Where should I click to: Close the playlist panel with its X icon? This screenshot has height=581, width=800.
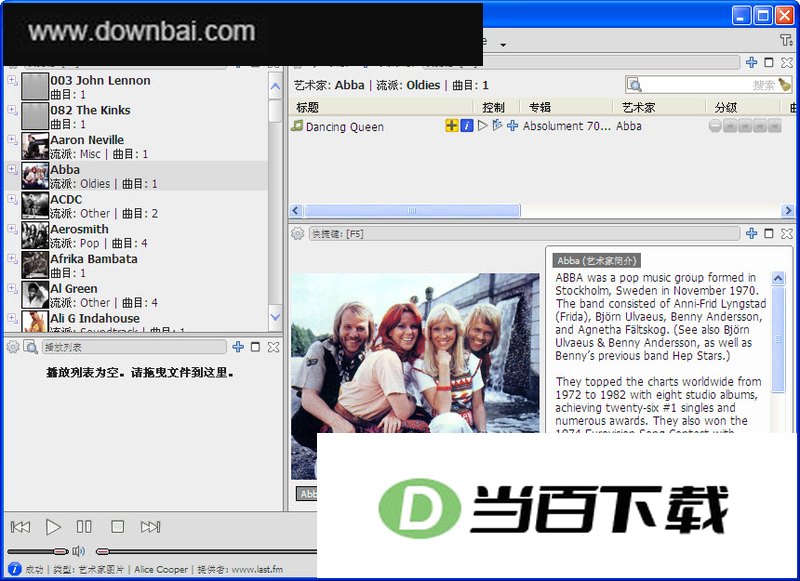click(x=273, y=347)
